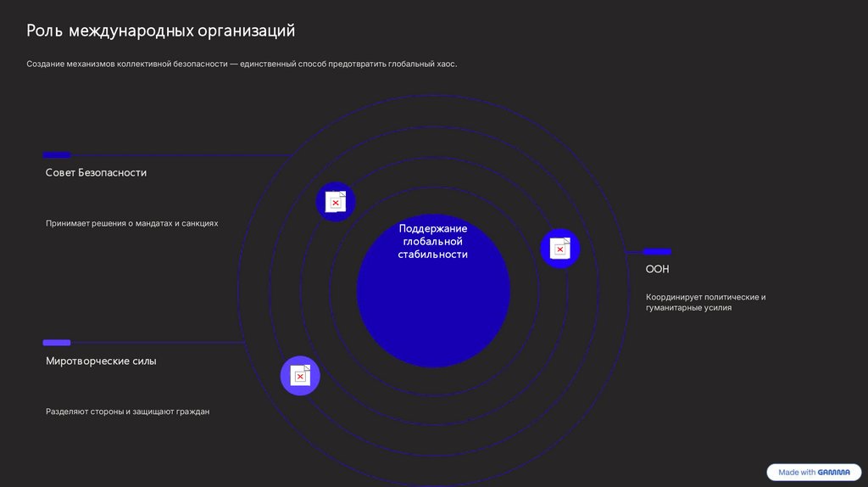Click the purple marker bar above Миротворческие силы

[x=57, y=343]
